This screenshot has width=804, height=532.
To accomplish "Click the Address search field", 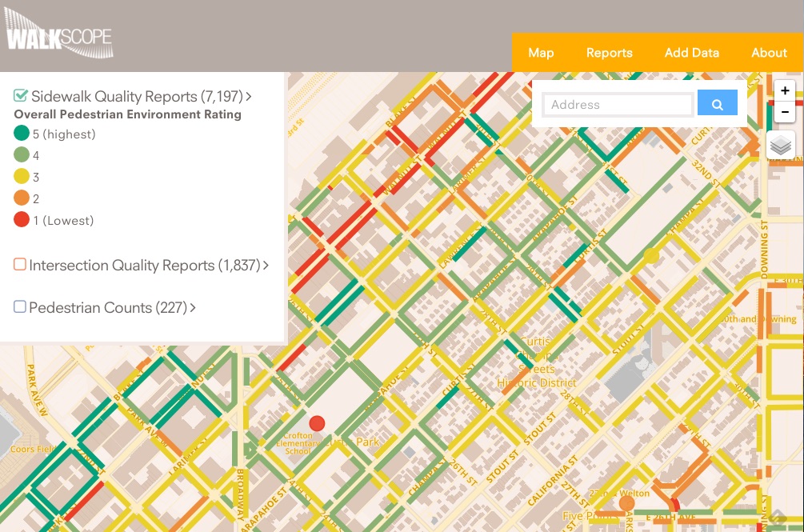I will coord(618,105).
